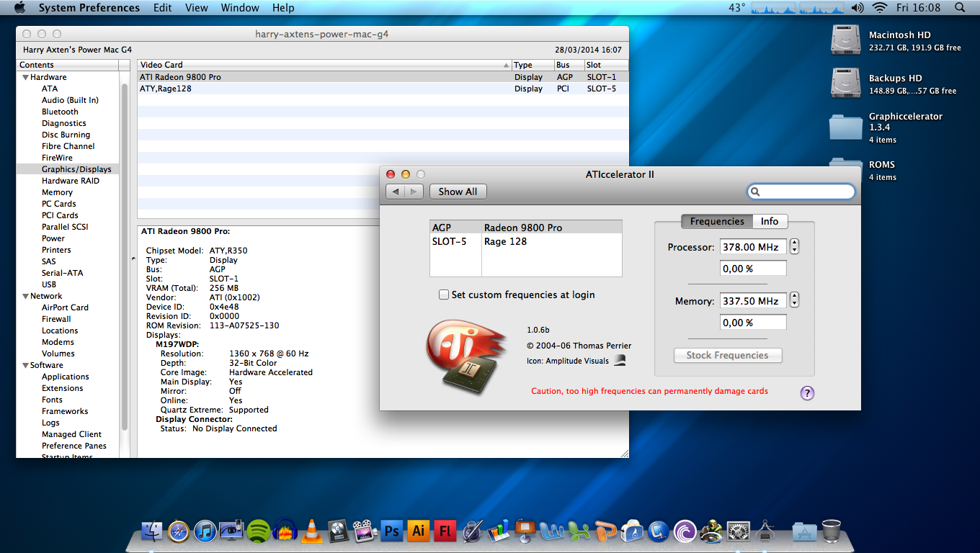Open the Trash in the Dock
Screen dimensions: 980x553
point(831,531)
